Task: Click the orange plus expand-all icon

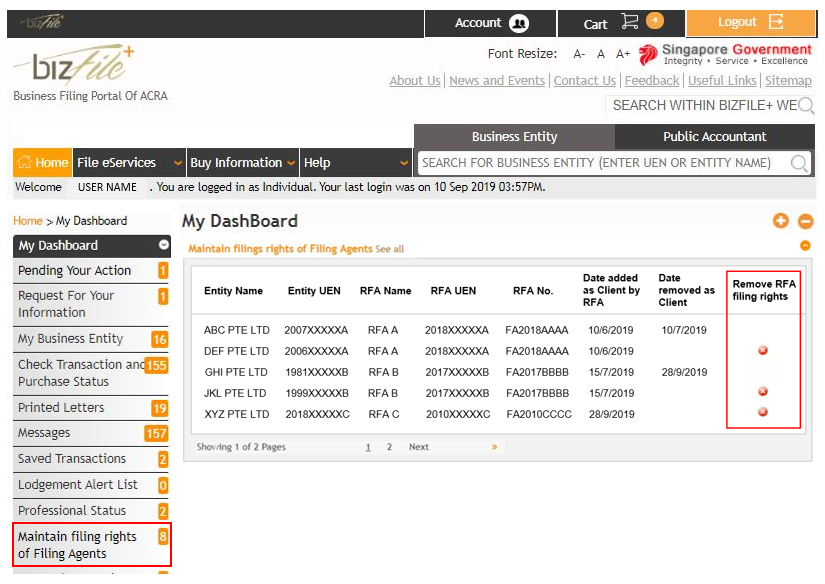Action: pos(781,221)
